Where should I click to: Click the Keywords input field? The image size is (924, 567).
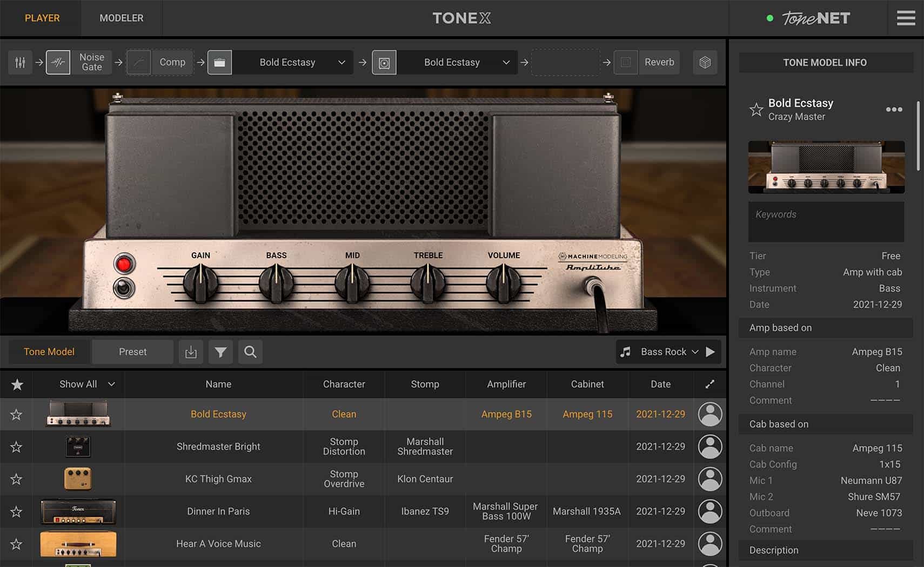(826, 222)
